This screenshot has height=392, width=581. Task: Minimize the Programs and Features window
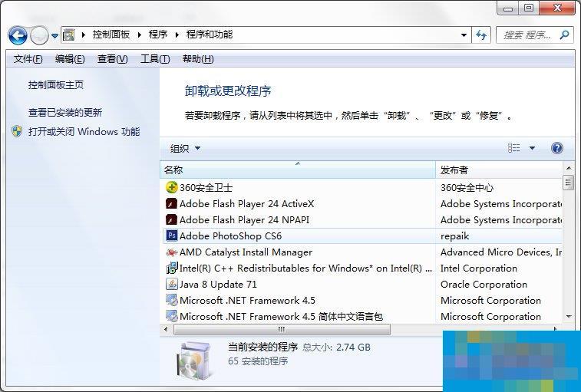[508, 8]
